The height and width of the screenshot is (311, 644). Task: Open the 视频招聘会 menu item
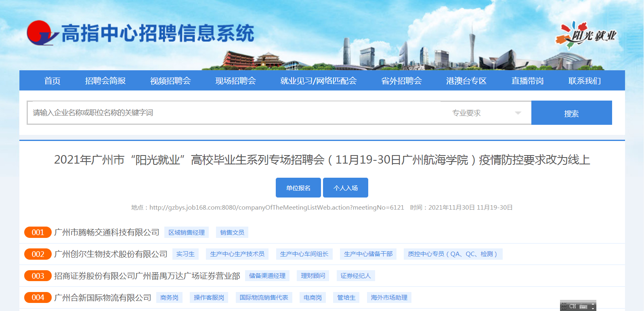click(170, 81)
